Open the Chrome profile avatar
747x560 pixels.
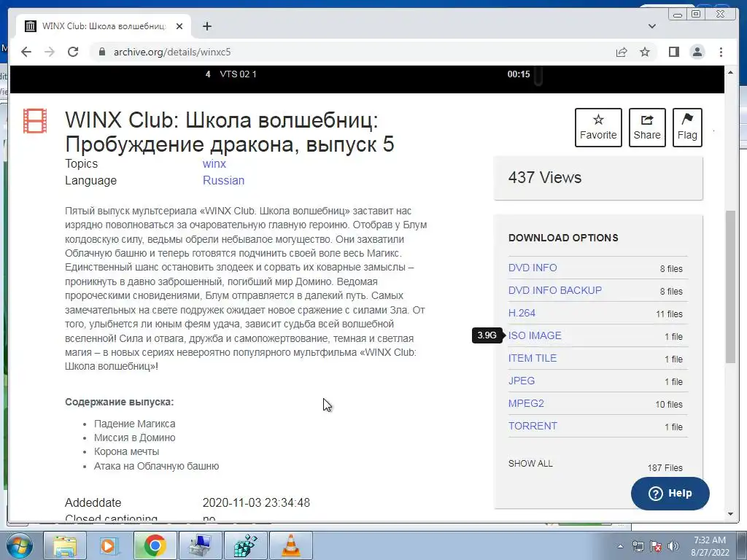click(x=697, y=52)
